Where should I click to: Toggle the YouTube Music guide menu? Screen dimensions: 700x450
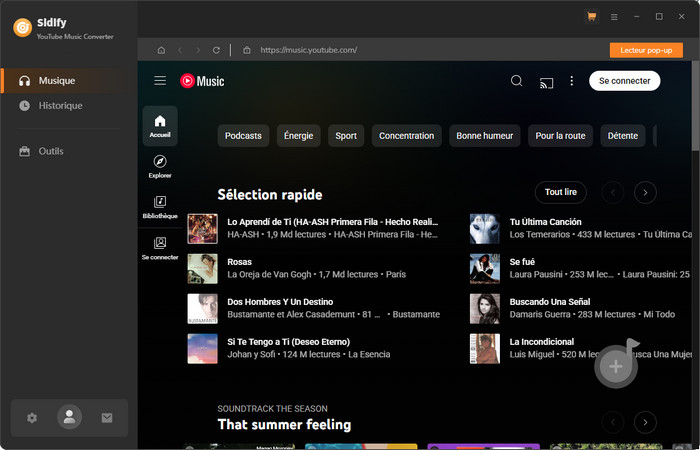click(160, 81)
